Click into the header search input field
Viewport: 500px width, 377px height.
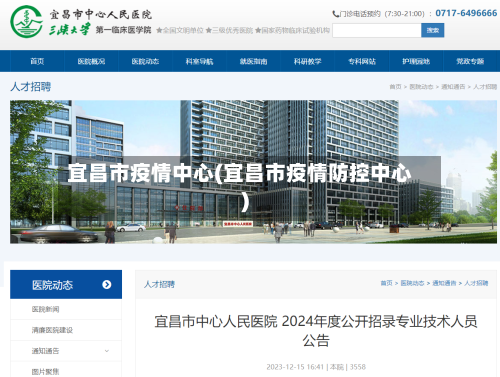pyautogui.click(x=377, y=30)
